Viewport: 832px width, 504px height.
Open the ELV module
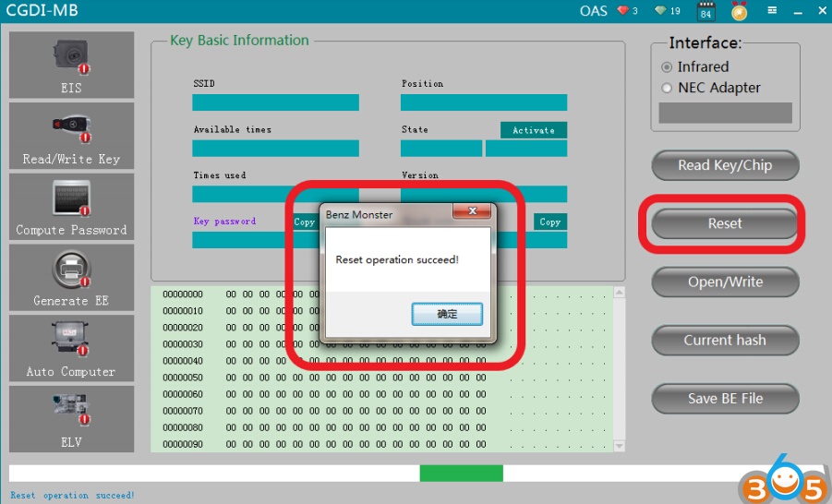click(x=71, y=418)
